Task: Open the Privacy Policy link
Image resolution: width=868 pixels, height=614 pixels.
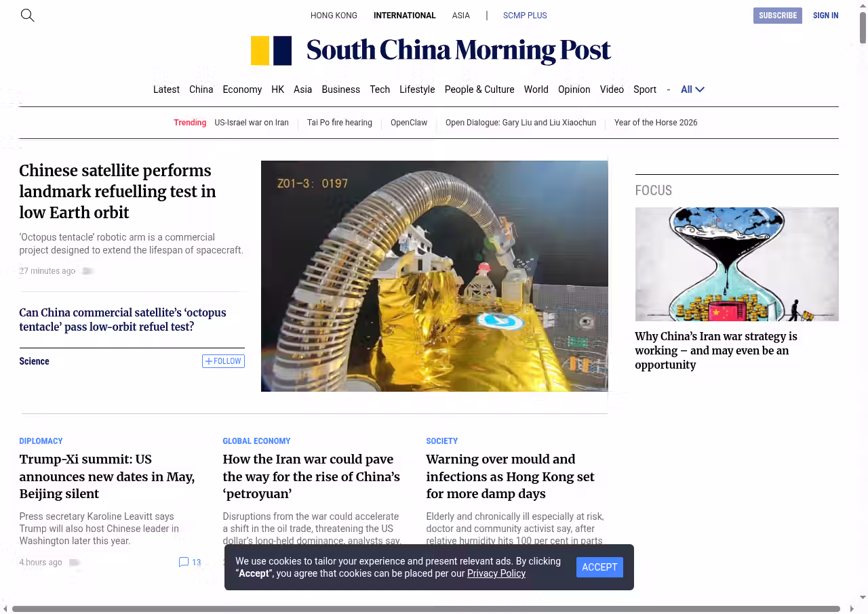Action: point(496,573)
